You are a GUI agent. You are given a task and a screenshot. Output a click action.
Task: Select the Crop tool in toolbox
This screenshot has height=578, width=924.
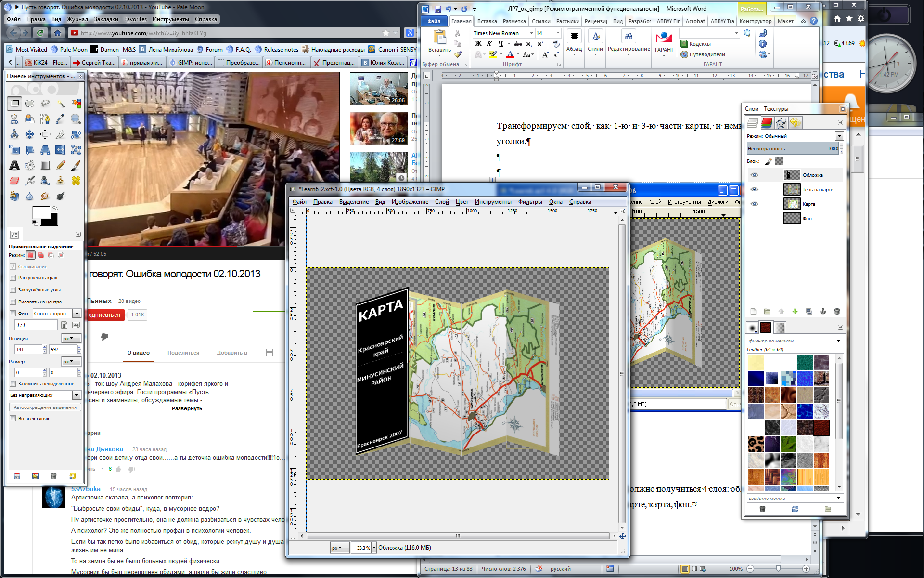click(61, 134)
